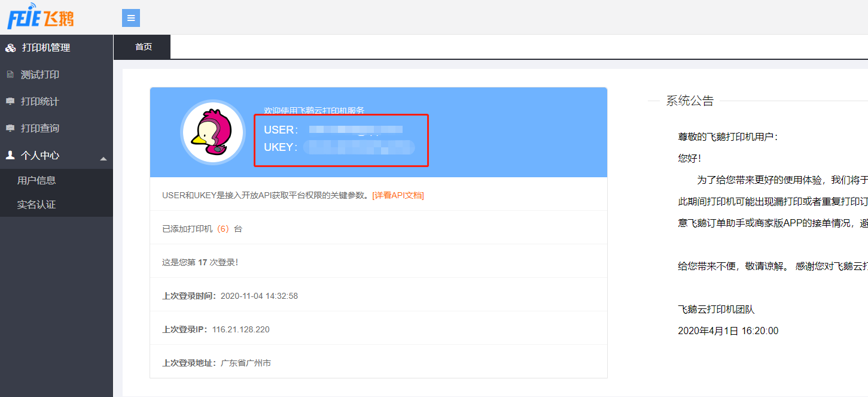Image resolution: width=868 pixels, height=397 pixels.
Task: Click the 打印统计 sidebar icon
Action: coord(10,102)
